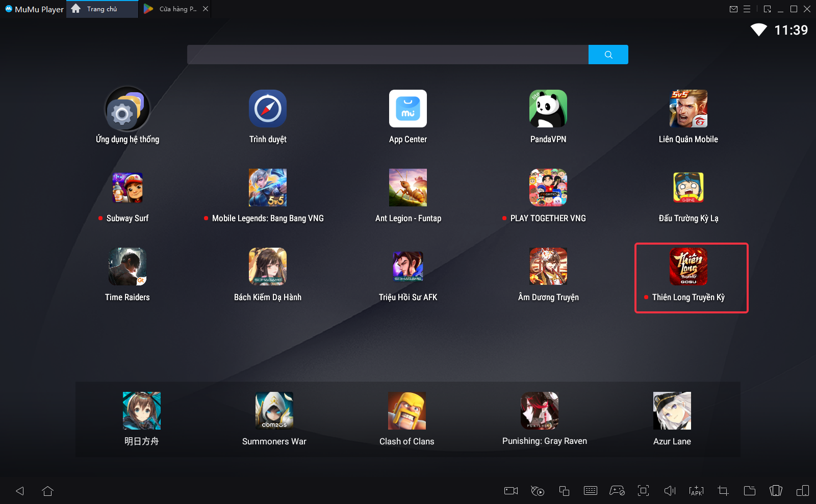Click the blue search button
This screenshot has width=816, height=504.
pyautogui.click(x=608, y=55)
